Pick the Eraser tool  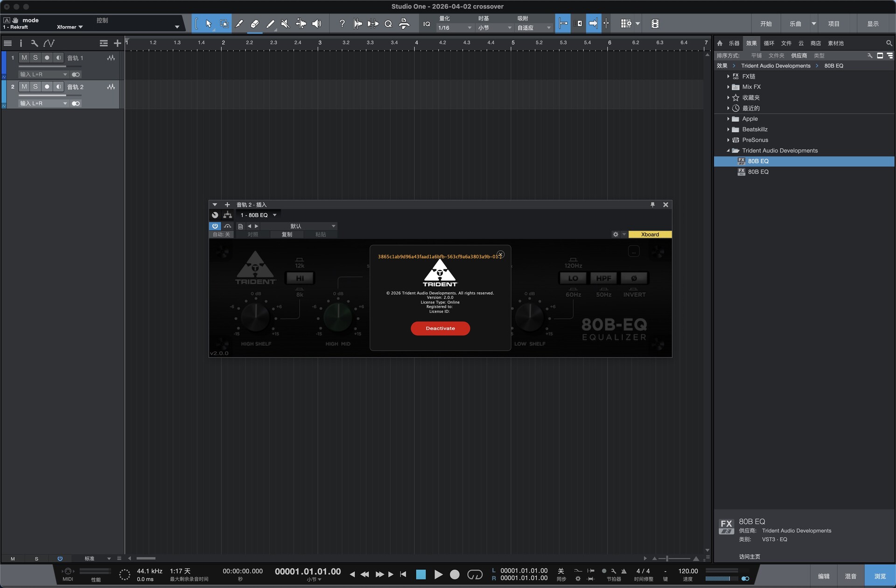point(255,24)
